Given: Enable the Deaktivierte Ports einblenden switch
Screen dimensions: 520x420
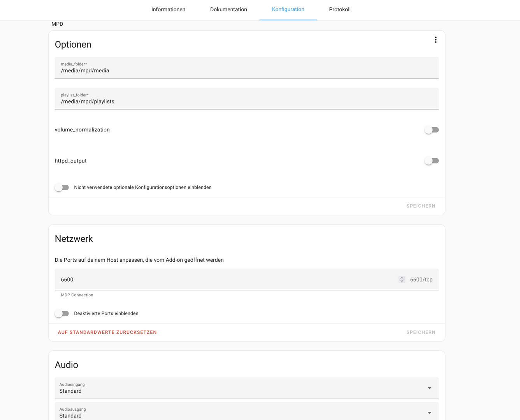Looking at the screenshot, I should (62, 313).
